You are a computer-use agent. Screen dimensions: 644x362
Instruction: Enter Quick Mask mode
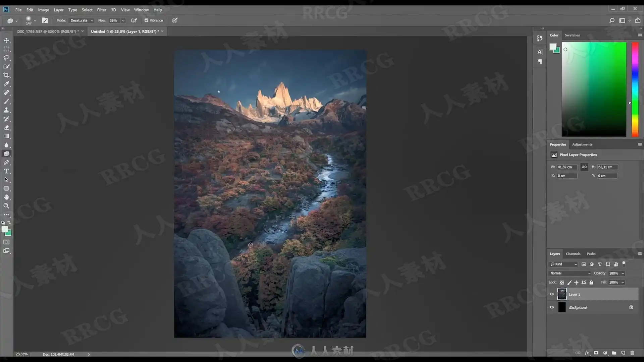[x=6, y=242]
